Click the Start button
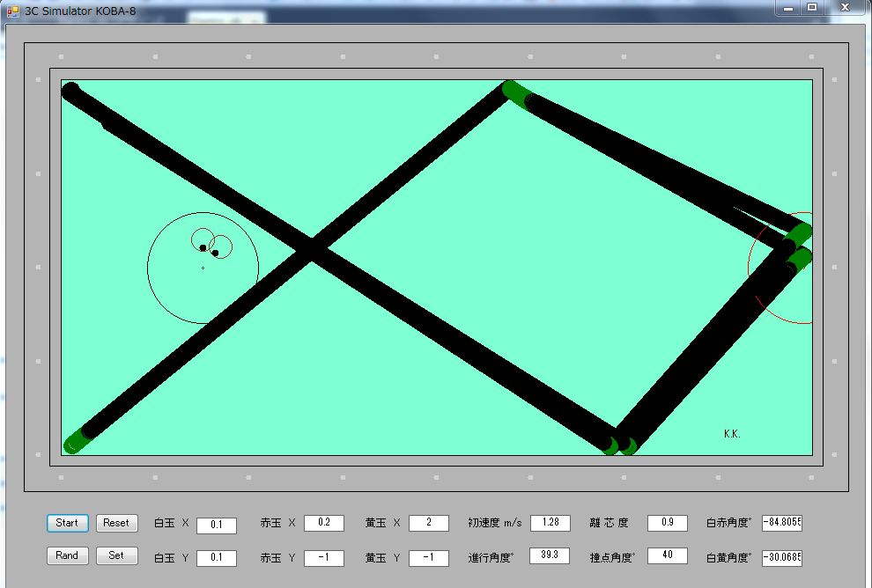Image resolution: width=872 pixels, height=588 pixels. tap(67, 523)
